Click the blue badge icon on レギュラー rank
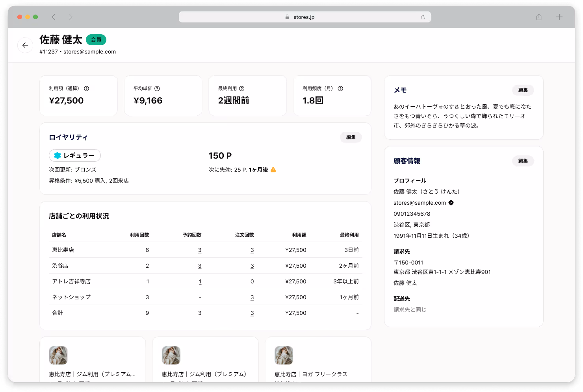Image resolution: width=583 pixels, height=392 pixels. 58,155
